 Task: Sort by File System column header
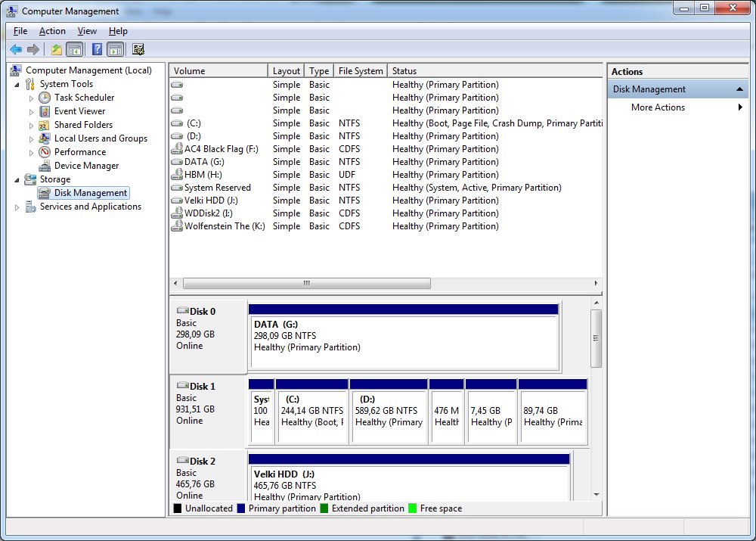pyautogui.click(x=361, y=71)
